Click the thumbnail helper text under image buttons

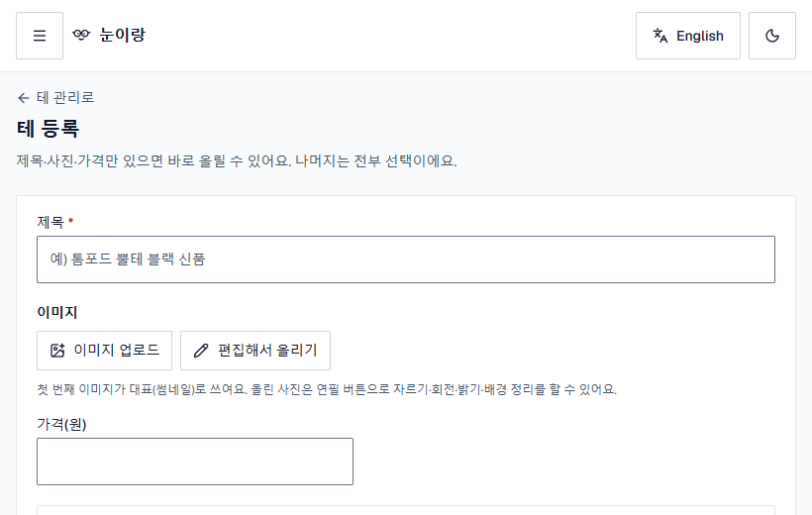[x=327, y=389]
